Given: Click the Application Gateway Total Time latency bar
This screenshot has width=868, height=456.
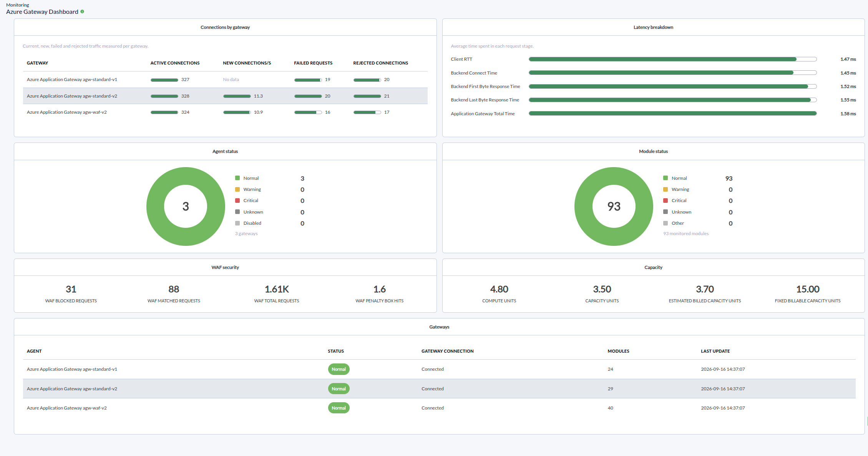Looking at the screenshot, I should tap(672, 113).
